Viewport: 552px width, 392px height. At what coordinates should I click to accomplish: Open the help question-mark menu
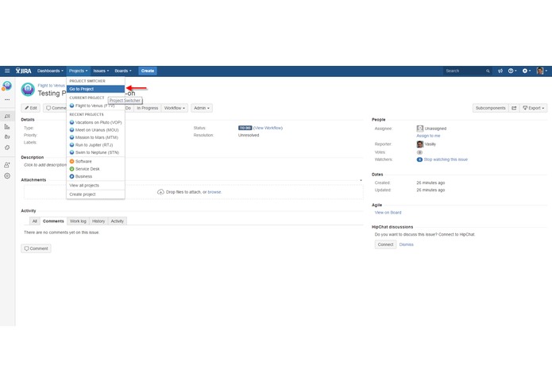(x=512, y=71)
